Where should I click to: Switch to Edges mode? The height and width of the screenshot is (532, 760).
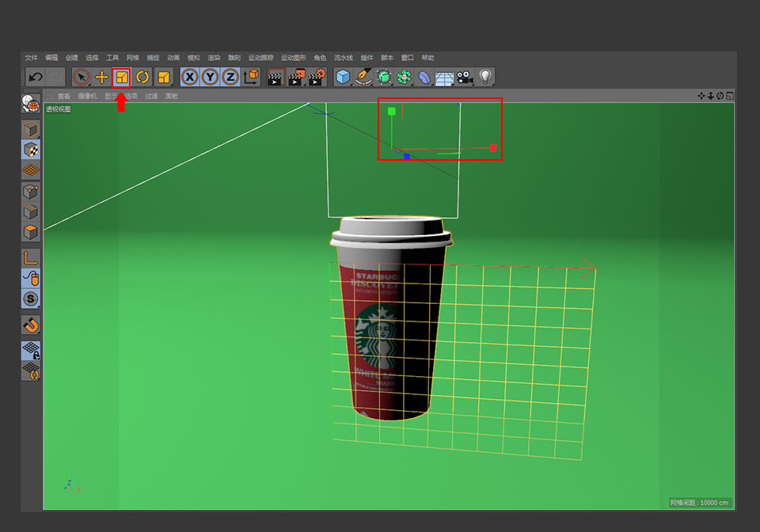(31, 211)
